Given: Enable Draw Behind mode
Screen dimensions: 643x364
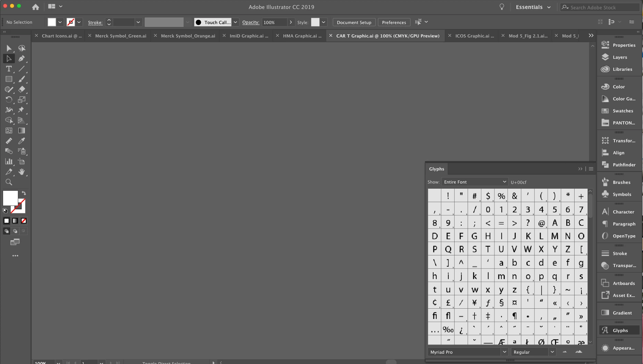Looking at the screenshot, I should point(15,231).
